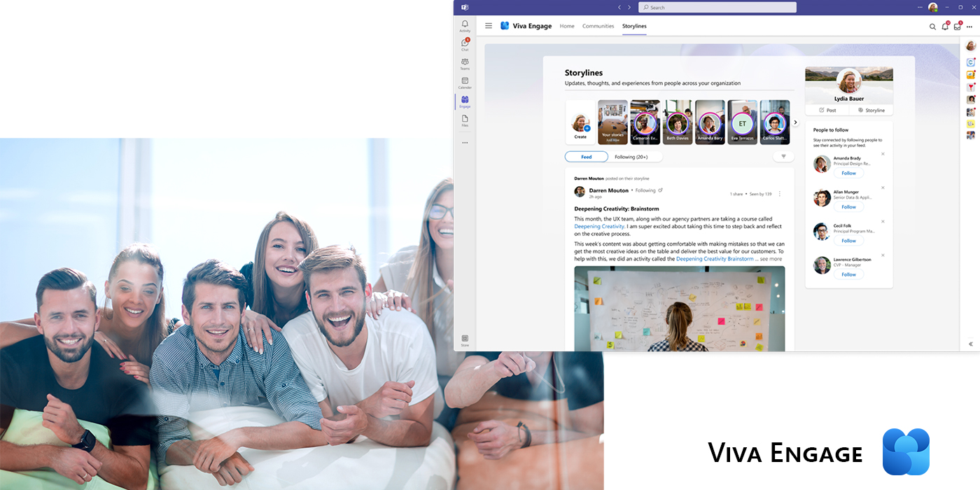Open Darren Mouton's profile name in post
The image size is (980, 490).
608,190
